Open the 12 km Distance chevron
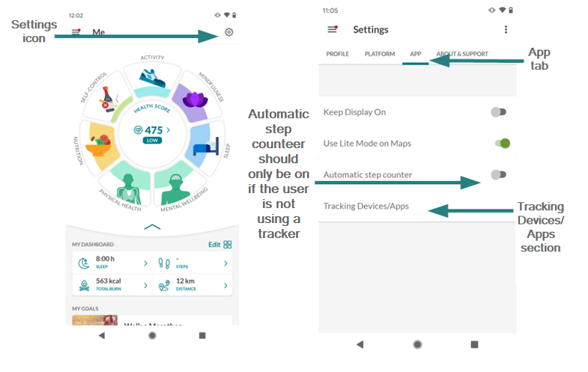The image size is (588, 372). point(225,285)
